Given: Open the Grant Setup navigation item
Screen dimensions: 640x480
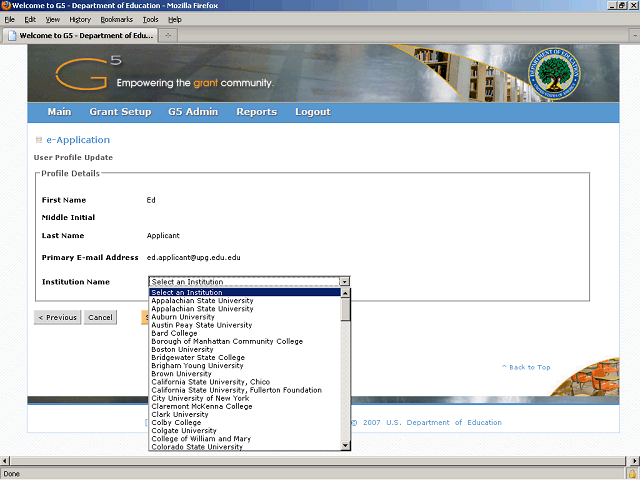Looking at the screenshot, I should pos(120,112).
